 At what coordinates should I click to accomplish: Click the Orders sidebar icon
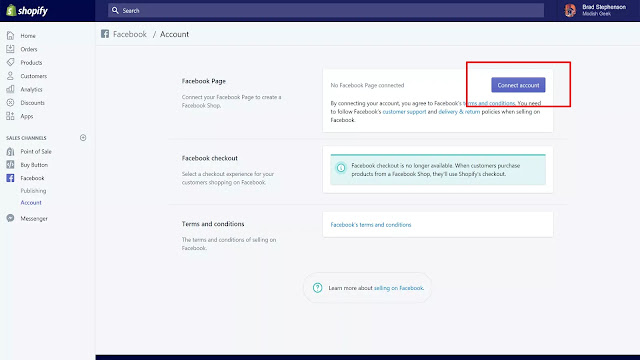tap(10, 49)
